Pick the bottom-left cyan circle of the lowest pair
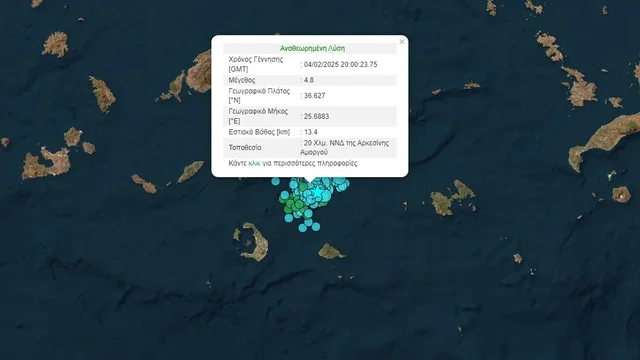The width and height of the screenshot is (640, 360). pos(302,228)
